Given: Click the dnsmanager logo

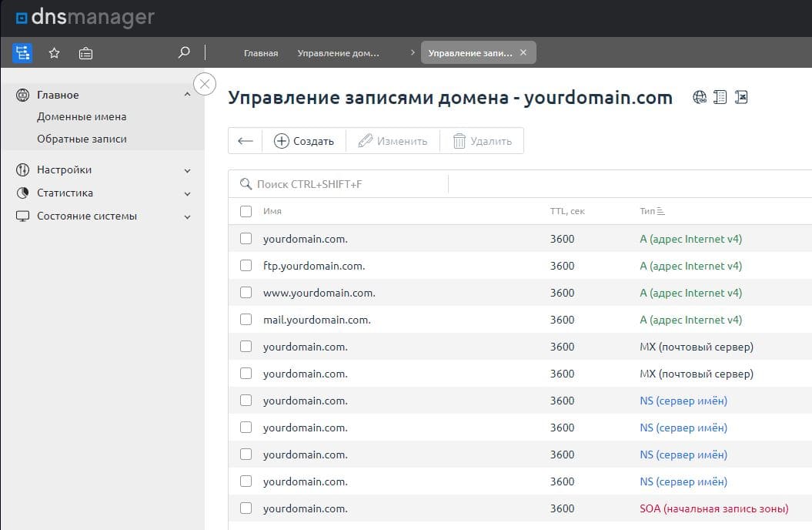Looking at the screenshot, I should coord(85,17).
